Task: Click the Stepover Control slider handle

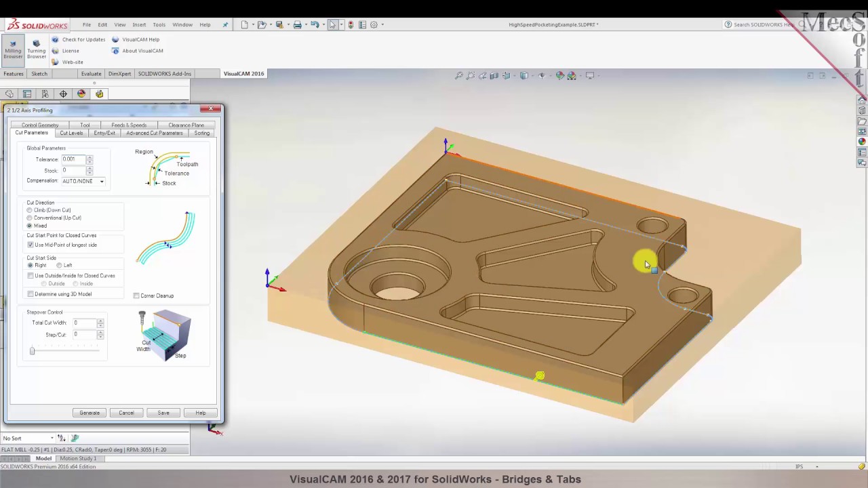Action: pyautogui.click(x=32, y=350)
